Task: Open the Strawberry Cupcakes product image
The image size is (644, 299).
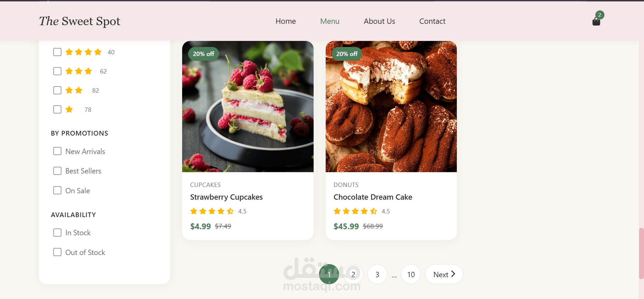Action: coord(248,106)
